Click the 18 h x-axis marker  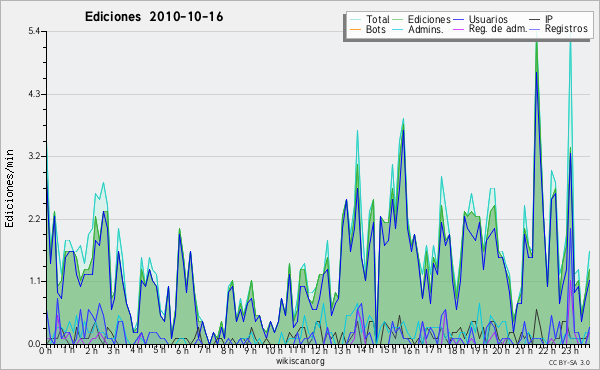click(453, 350)
